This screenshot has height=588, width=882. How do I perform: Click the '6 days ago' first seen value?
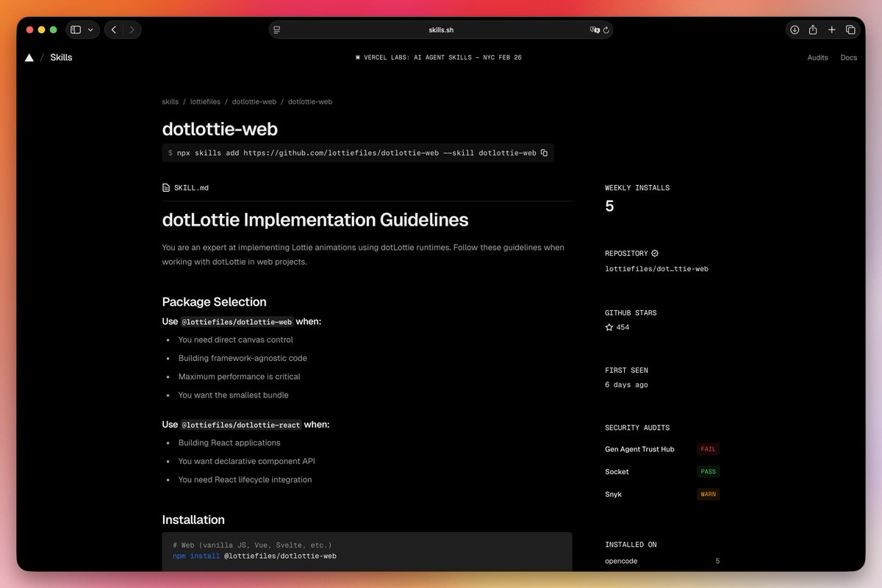(x=626, y=385)
